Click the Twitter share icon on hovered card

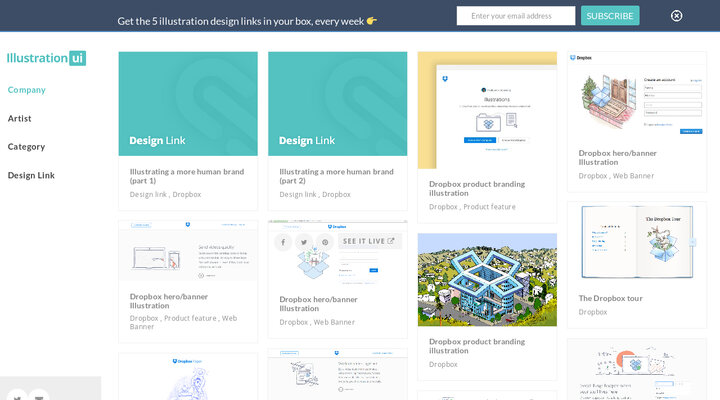pyautogui.click(x=304, y=242)
